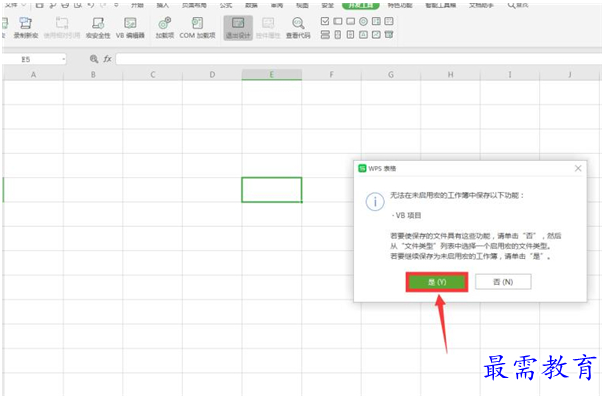The image size is (605, 399).
Task: Click the Add-ins (加载项) gear icon
Action: click(x=165, y=24)
